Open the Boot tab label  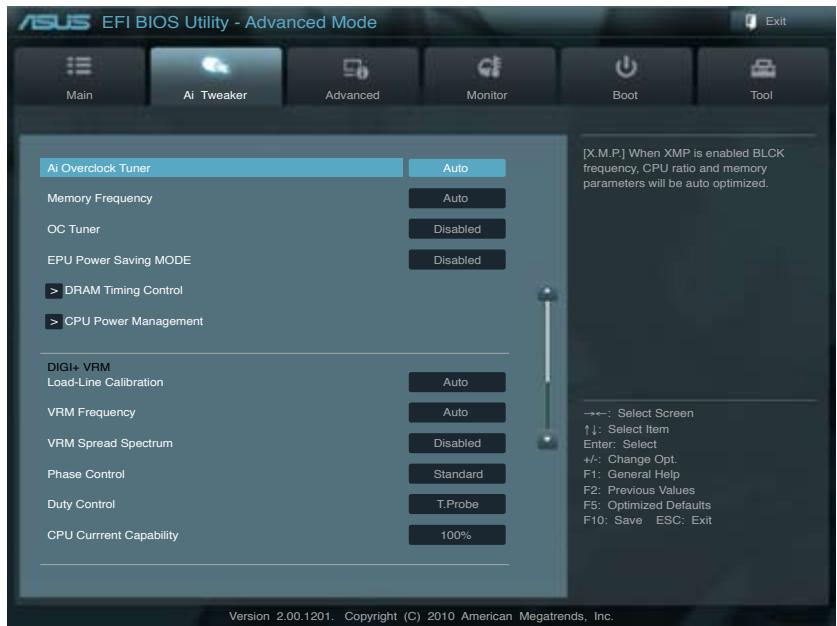pos(625,95)
